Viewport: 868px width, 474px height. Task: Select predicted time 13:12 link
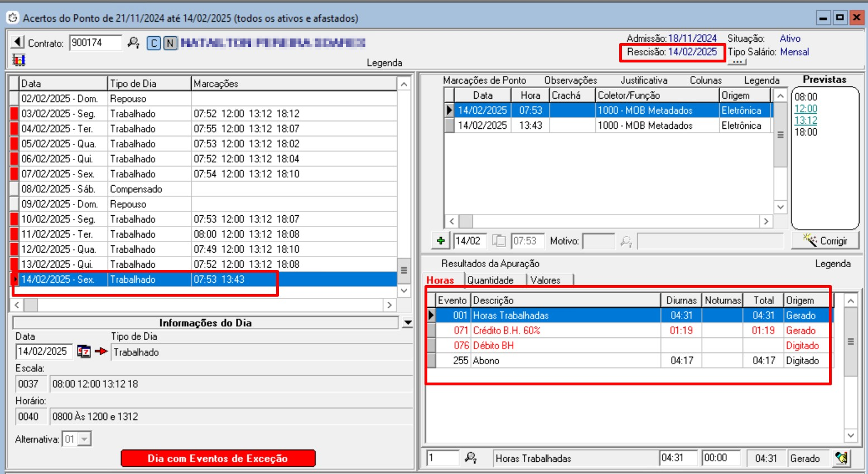(x=806, y=120)
